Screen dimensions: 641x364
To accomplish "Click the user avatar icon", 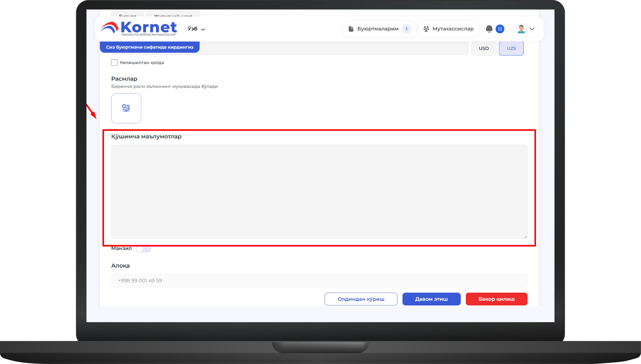I will click(x=521, y=29).
